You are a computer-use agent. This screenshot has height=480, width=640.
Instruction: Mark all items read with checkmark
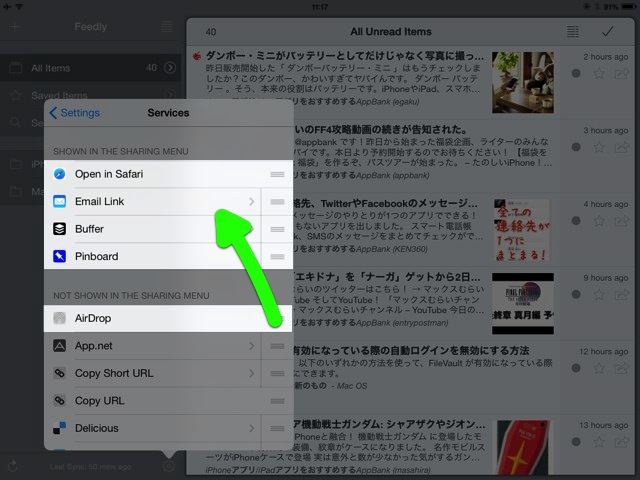point(608,31)
